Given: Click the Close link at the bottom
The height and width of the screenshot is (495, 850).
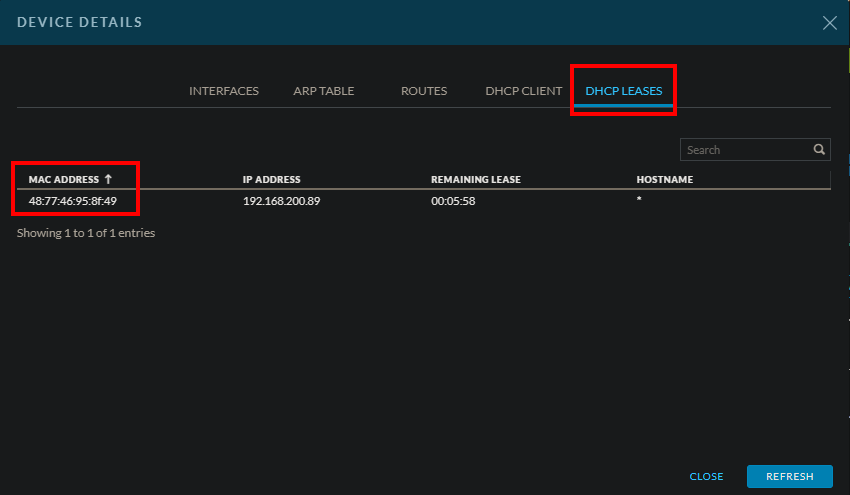Looking at the screenshot, I should [706, 477].
